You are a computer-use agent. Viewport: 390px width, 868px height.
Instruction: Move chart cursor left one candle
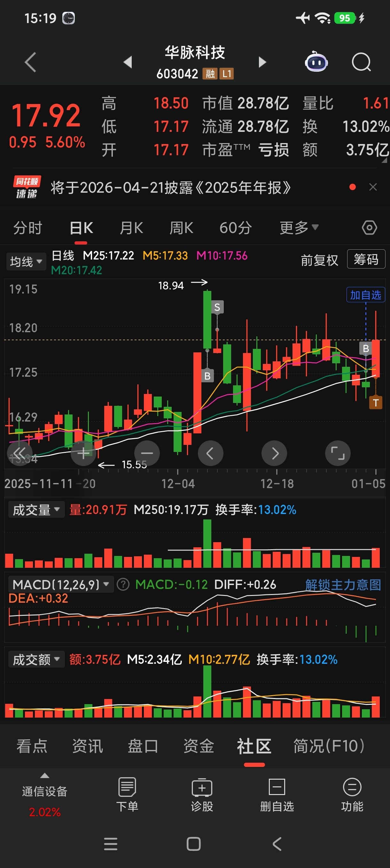coord(210,453)
